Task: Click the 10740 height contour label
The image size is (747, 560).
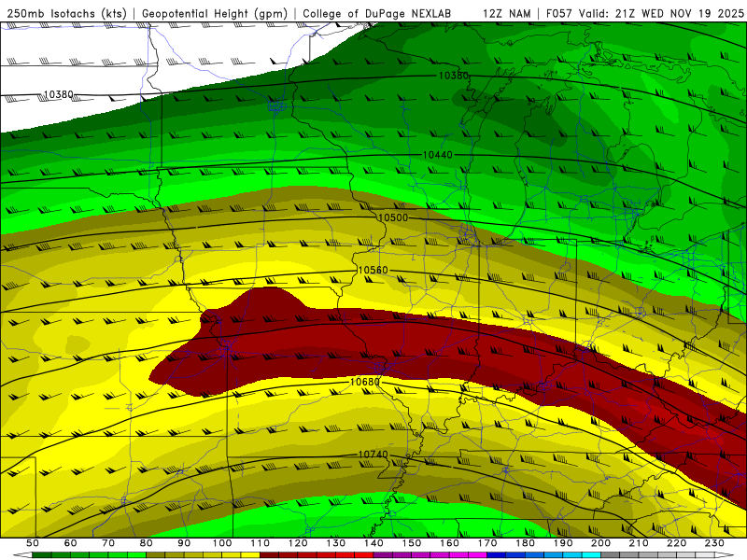Action: [373, 455]
